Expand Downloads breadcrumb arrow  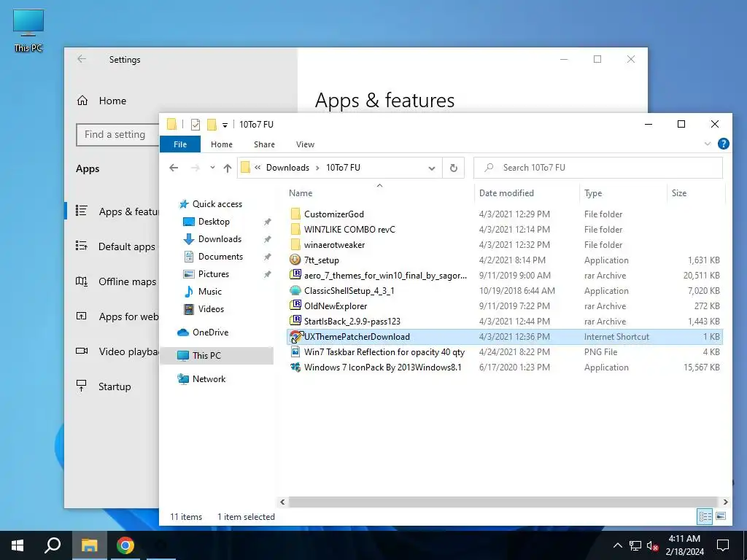(317, 168)
